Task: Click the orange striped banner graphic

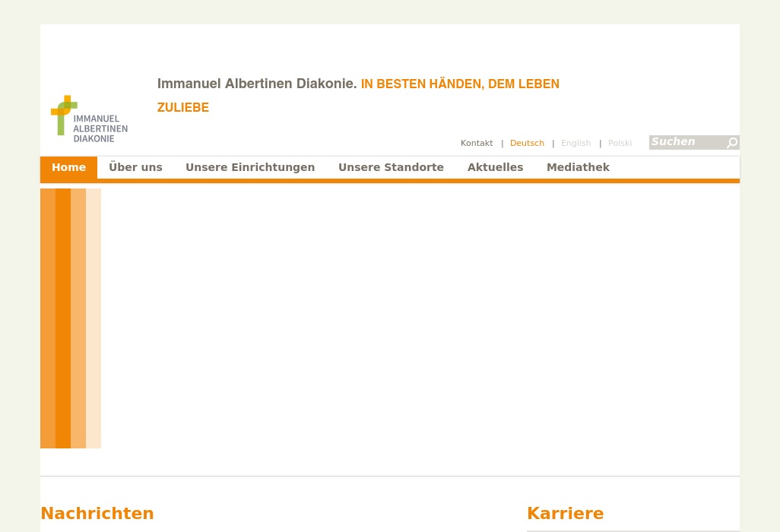Action: [71, 318]
